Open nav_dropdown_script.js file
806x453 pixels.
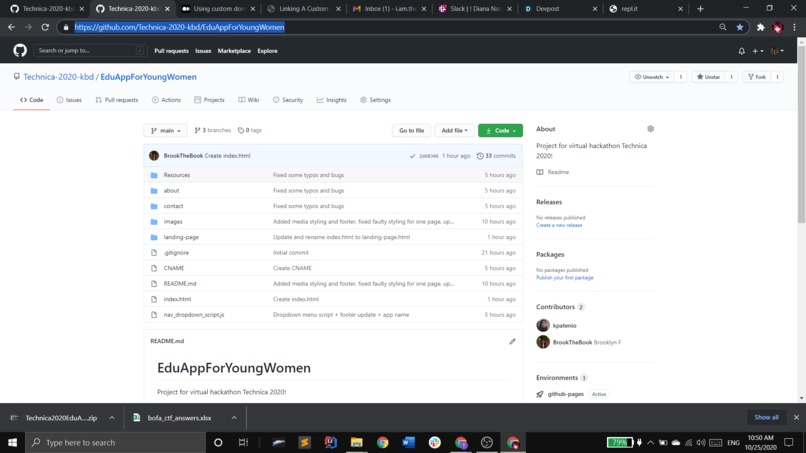194,315
